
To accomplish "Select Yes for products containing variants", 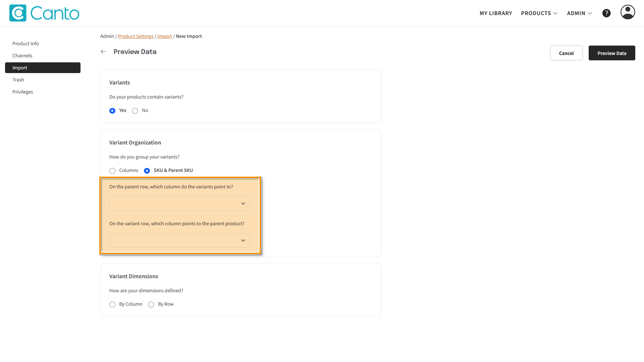I will pyautogui.click(x=112, y=111).
